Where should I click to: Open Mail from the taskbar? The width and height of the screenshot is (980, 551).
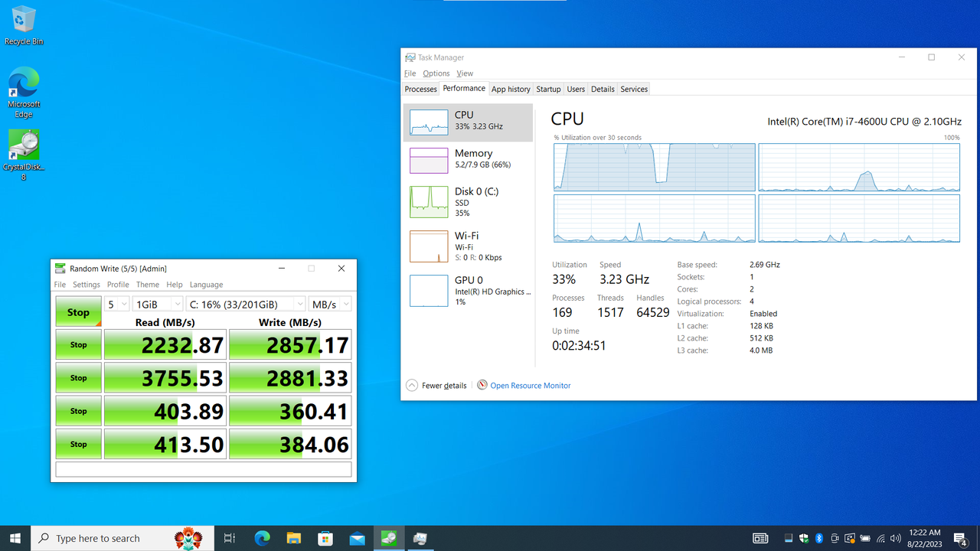pos(357,538)
